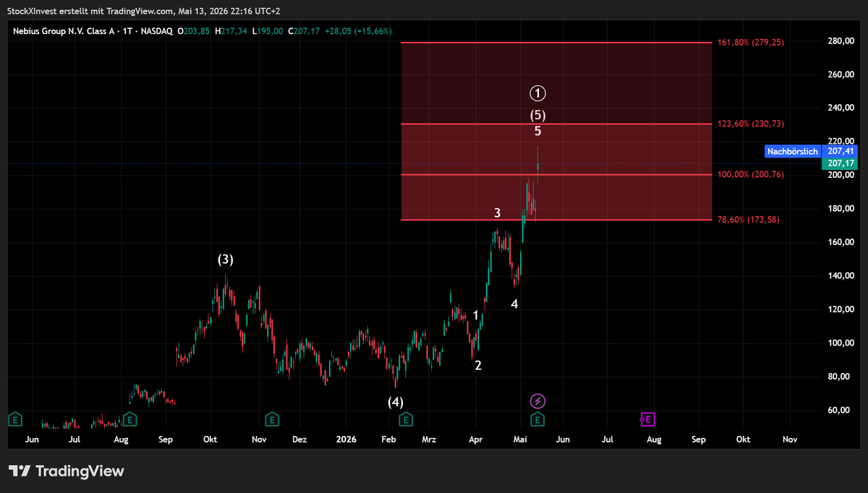Screen dimensions: 868x493
Task: Click the purple upcoming earnings marker
Action: tap(647, 418)
